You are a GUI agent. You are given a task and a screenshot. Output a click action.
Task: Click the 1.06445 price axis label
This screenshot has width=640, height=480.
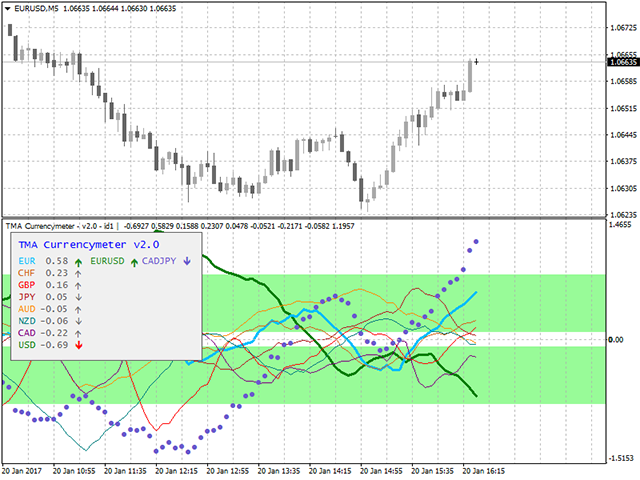click(x=623, y=135)
